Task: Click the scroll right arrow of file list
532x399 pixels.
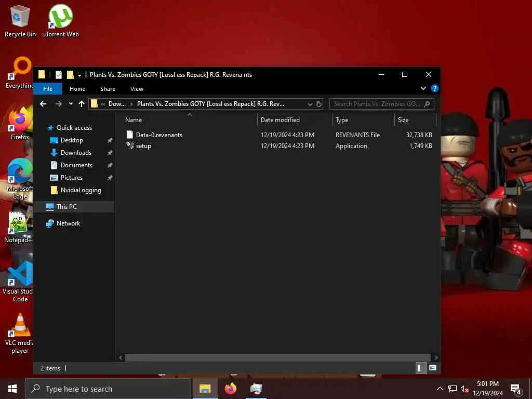Action: click(x=436, y=357)
